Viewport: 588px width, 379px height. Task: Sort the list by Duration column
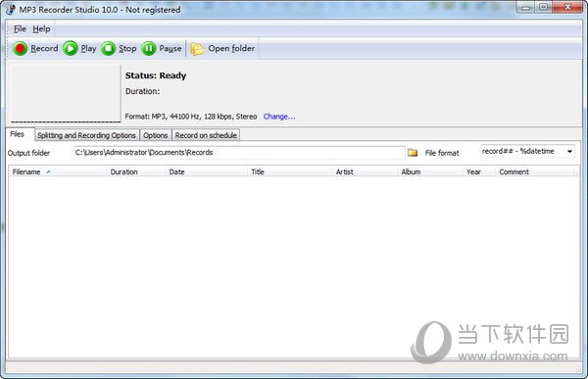pos(136,171)
